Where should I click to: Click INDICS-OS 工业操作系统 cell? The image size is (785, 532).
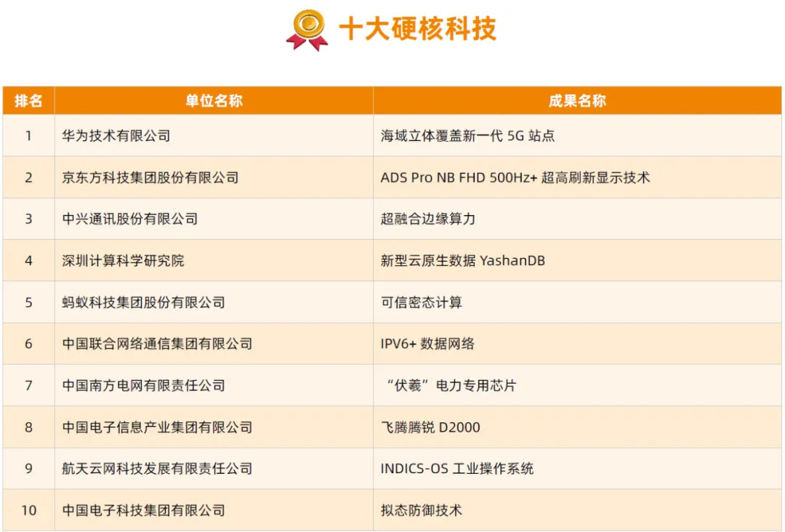tap(577, 469)
